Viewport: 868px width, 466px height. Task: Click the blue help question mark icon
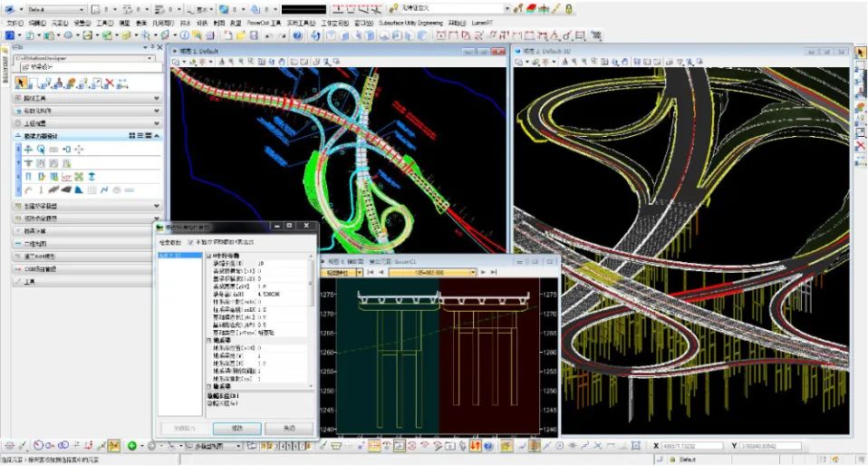tap(298, 35)
